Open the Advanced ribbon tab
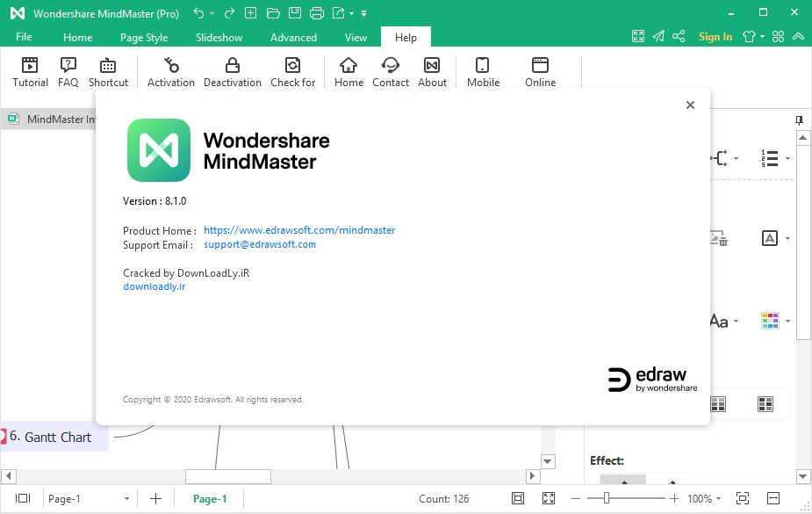The height and width of the screenshot is (514, 812). [293, 37]
